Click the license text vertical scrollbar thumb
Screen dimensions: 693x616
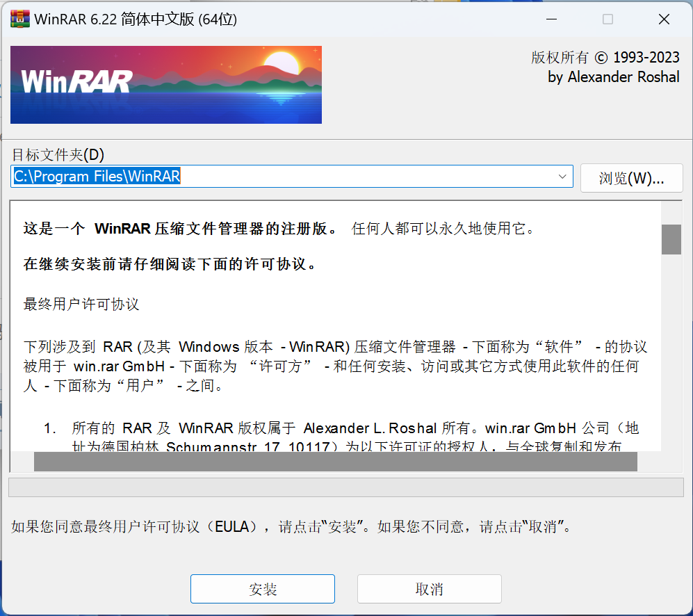[x=671, y=239]
